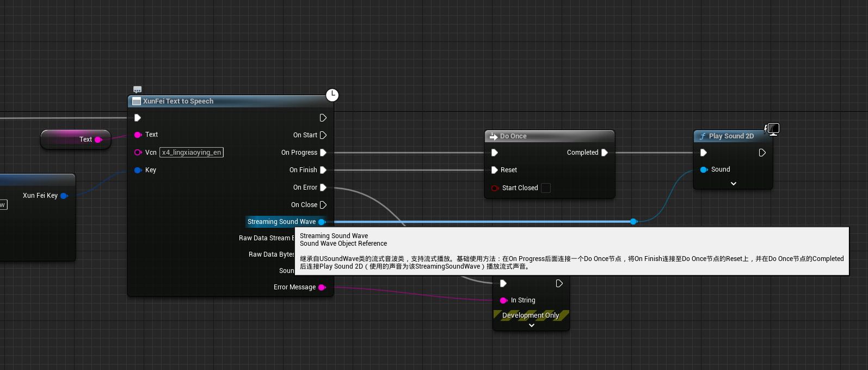Click the Completed label on Do Once
This screenshot has height=370, width=868.
point(582,153)
